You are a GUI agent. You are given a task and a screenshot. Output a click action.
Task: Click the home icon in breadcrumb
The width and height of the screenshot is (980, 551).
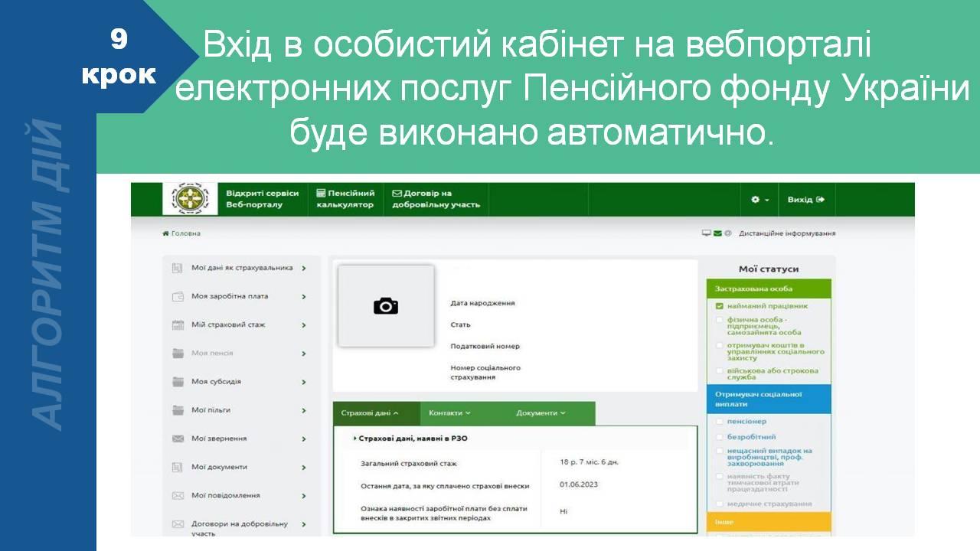pyautogui.click(x=165, y=233)
